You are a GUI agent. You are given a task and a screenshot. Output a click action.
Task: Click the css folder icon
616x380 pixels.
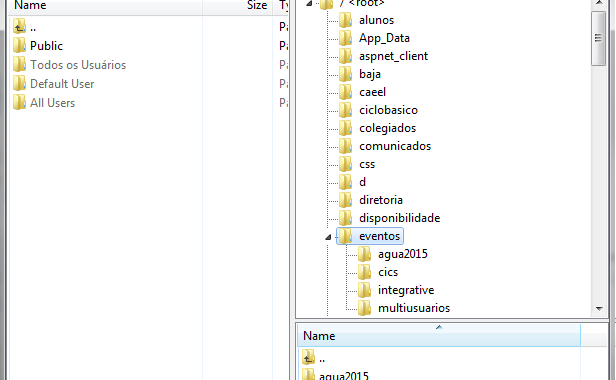tap(345, 164)
